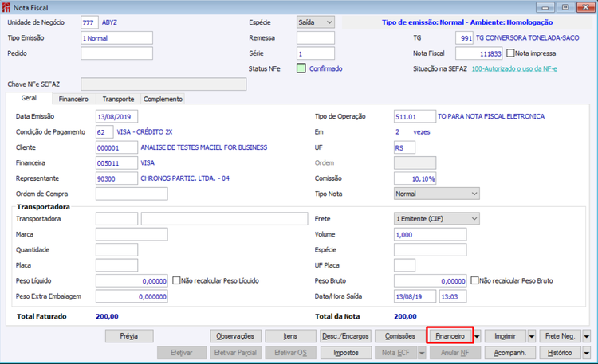Open the Frete Emitente (CIF) dropdown
Viewport: 598px width, 364px height.
click(437, 219)
